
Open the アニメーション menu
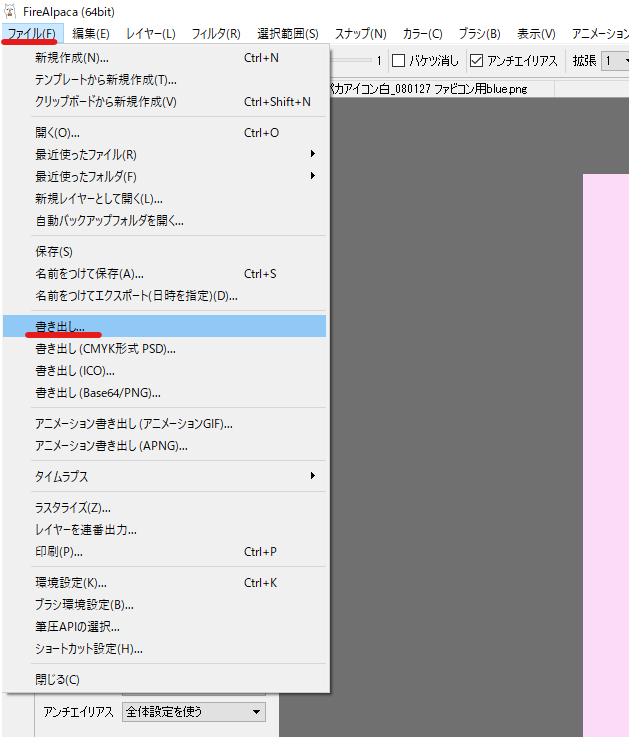point(599,34)
